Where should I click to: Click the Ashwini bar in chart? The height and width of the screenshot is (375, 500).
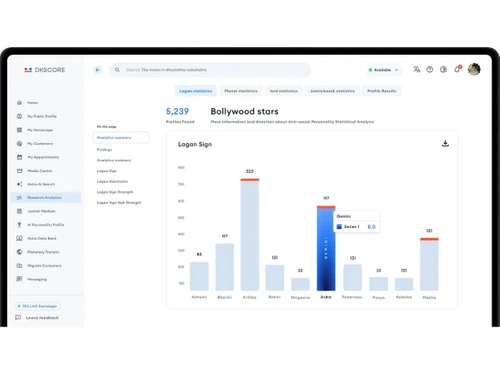point(199,276)
